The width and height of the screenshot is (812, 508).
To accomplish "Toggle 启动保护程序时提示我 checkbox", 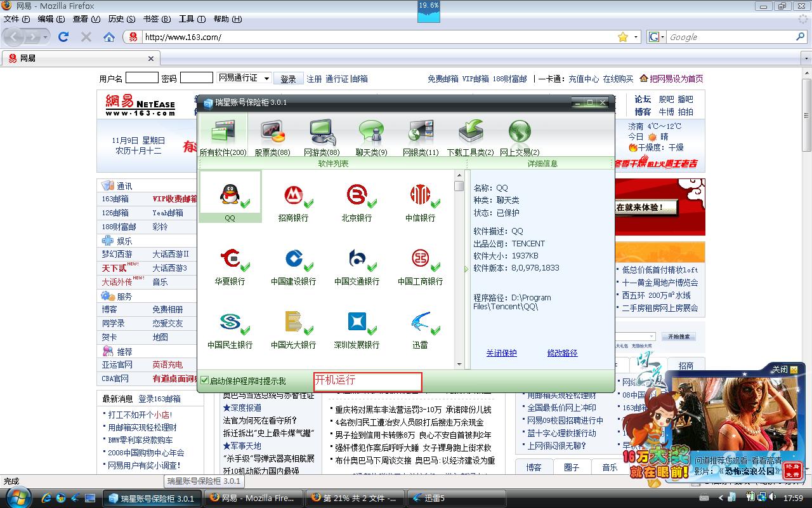I will (x=204, y=381).
